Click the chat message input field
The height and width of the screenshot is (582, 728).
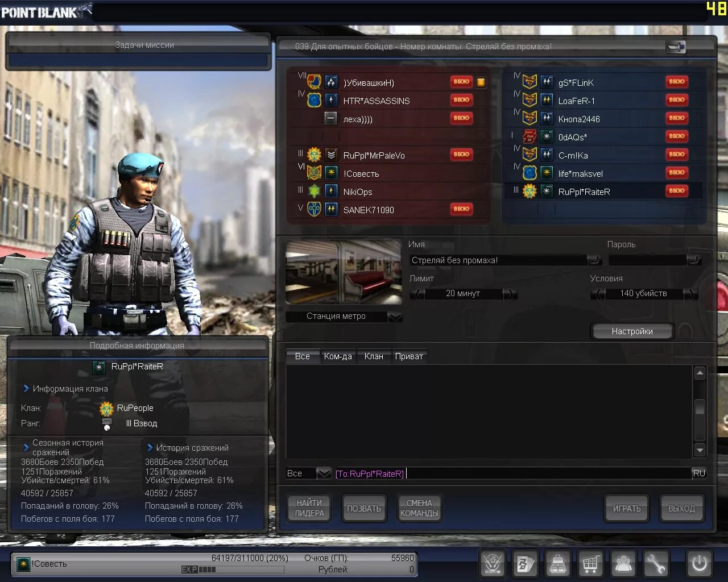click(x=512, y=473)
